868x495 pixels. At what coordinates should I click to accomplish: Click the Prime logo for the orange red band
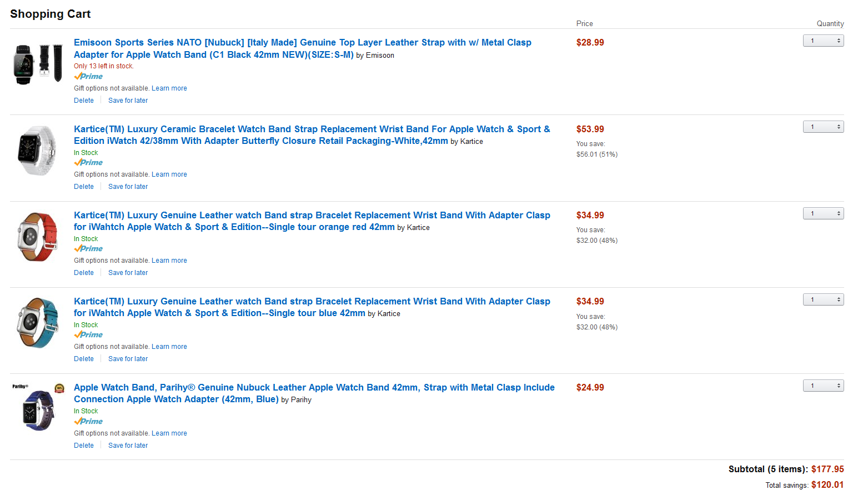tap(88, 249)
